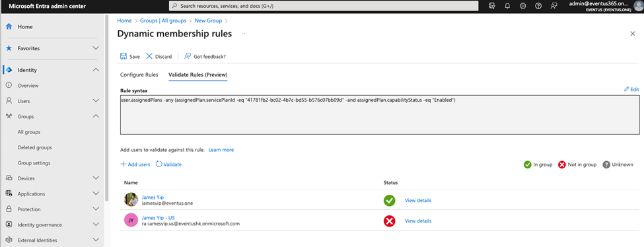The image size is (644, 247).
Task: Open James Yip user name link
Action: (x=153, y=197)
